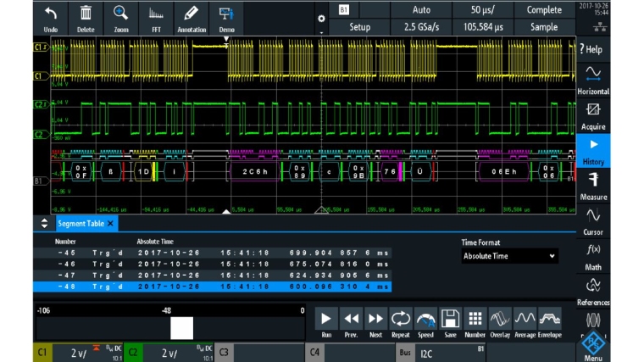Open the Time Format dropdown
The height and width of the screenshot is (362, 644).
510,256
